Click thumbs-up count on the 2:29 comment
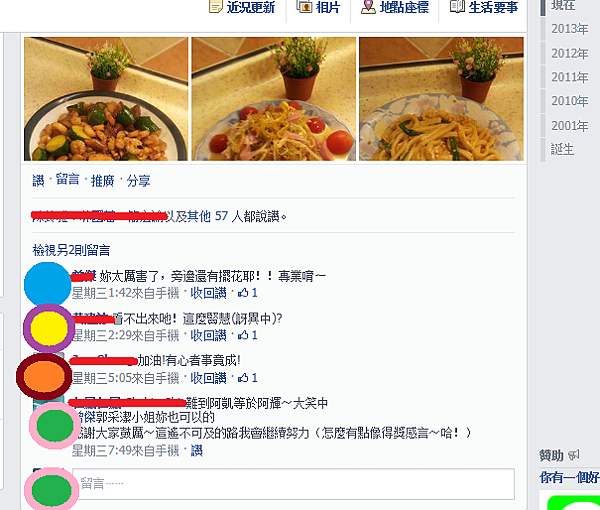 (x=248, y=336)
